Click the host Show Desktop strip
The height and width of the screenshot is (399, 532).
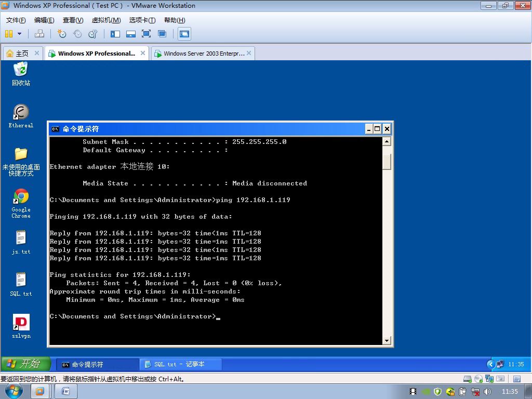528,392
